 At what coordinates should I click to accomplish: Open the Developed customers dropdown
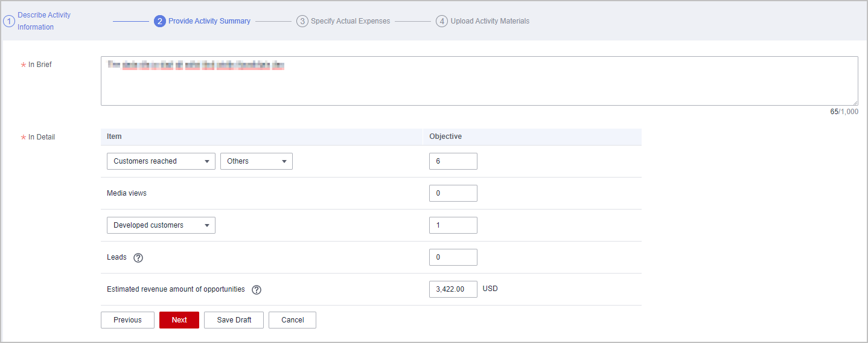161,225
